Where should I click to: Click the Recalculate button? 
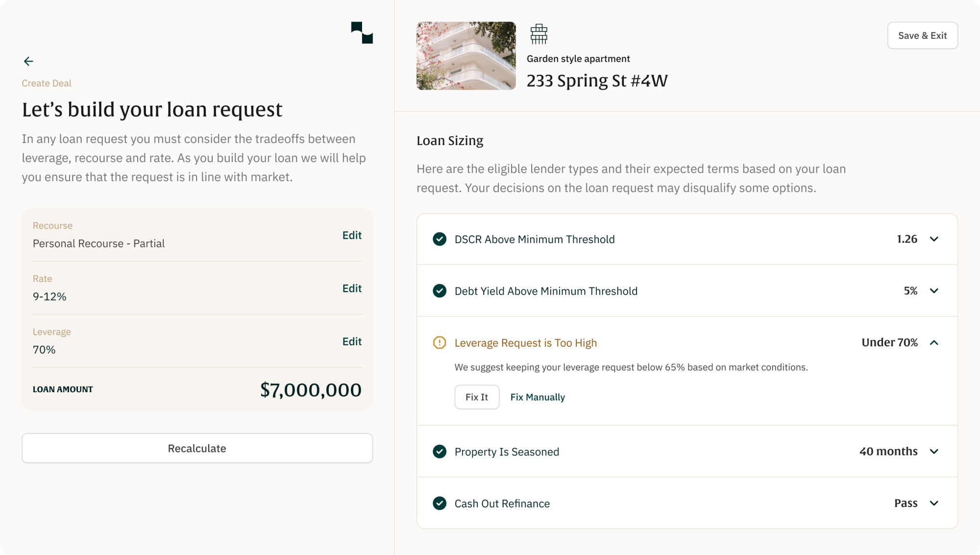point(197,448)
